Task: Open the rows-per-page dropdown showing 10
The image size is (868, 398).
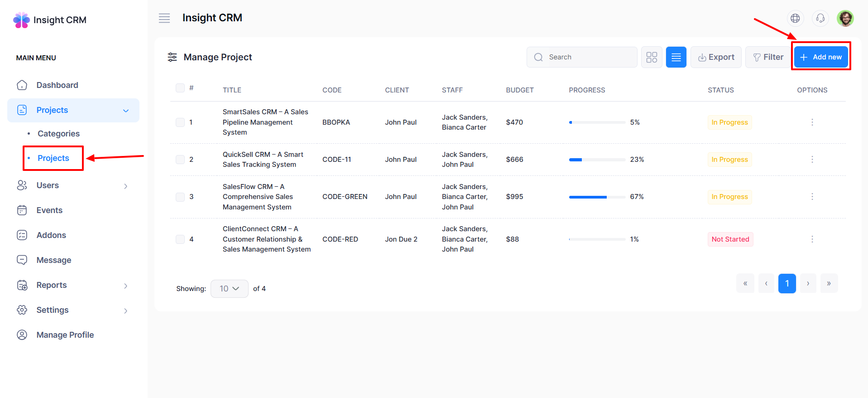Action: 229,289
